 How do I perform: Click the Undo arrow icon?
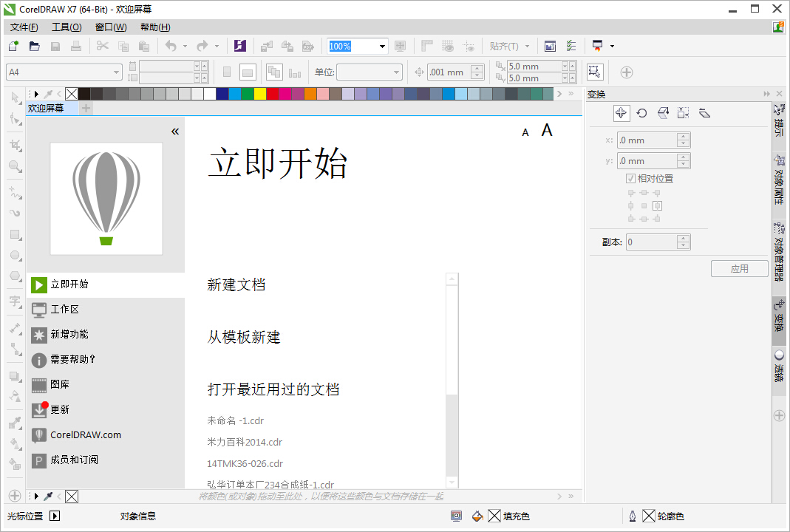(171, 46)
